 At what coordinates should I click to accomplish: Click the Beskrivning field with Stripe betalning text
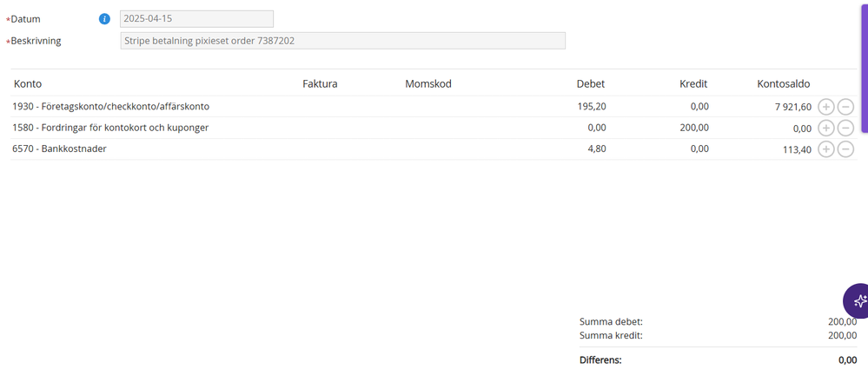[x=342, y=41]
